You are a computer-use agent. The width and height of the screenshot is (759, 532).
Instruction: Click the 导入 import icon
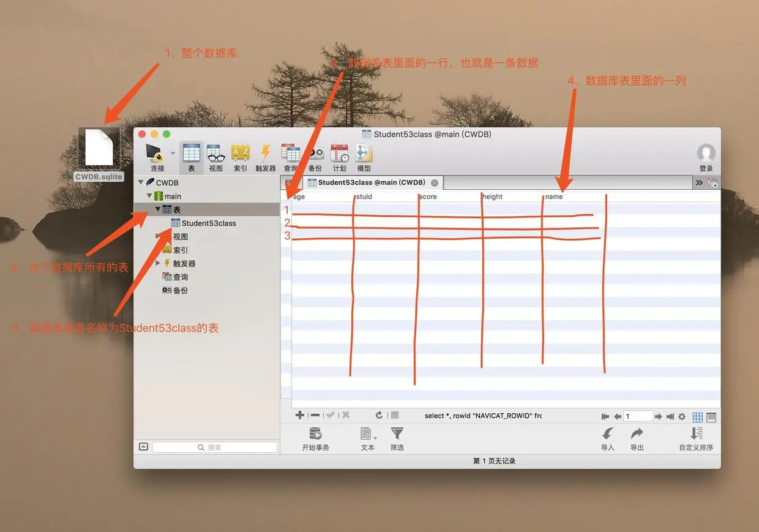click(608, 434)
